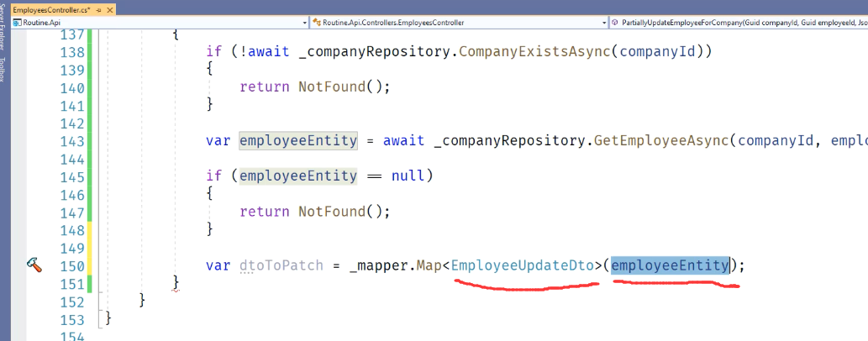
Task: Click line number 148 in the margin
Action: [72, 230]
